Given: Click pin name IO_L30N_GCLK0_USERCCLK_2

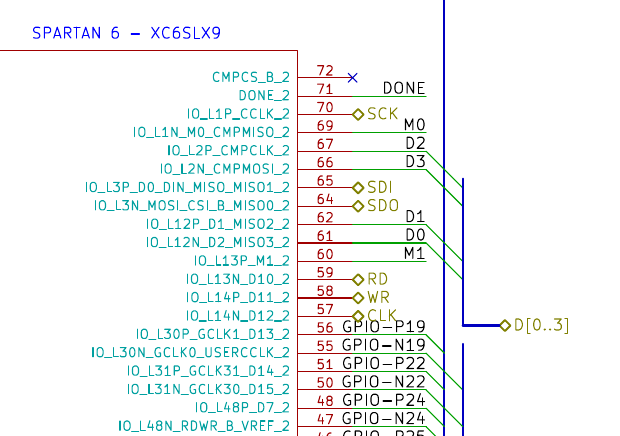Looking at the screenshot, I should pos(191,353).
